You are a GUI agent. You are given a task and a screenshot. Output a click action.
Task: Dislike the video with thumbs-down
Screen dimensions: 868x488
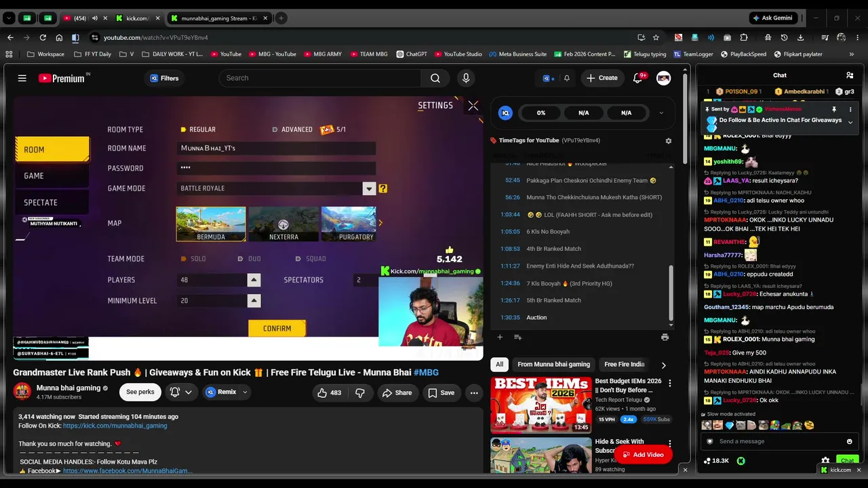click(360, 392)
